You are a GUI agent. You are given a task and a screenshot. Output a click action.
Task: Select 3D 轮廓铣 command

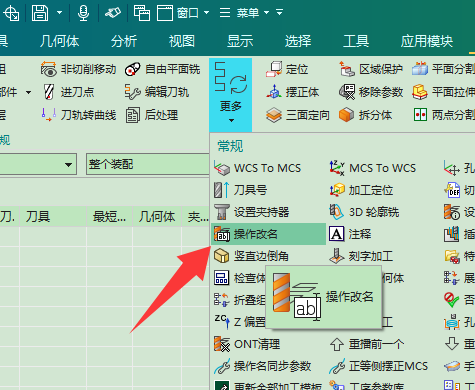(x=364, y=212)
